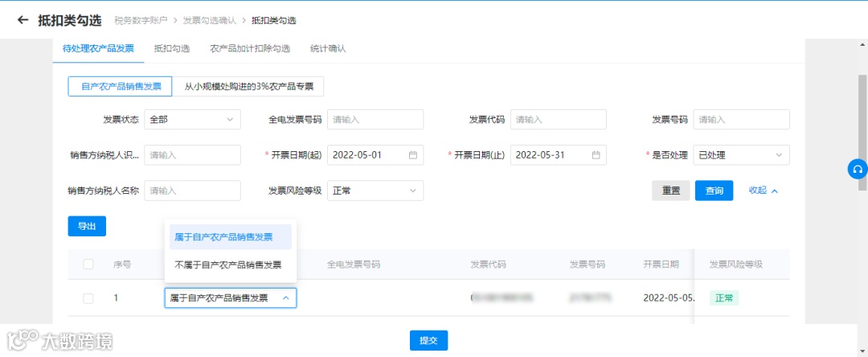Open the 发票风险等级 dropdown showing 正常

point(375,191)
